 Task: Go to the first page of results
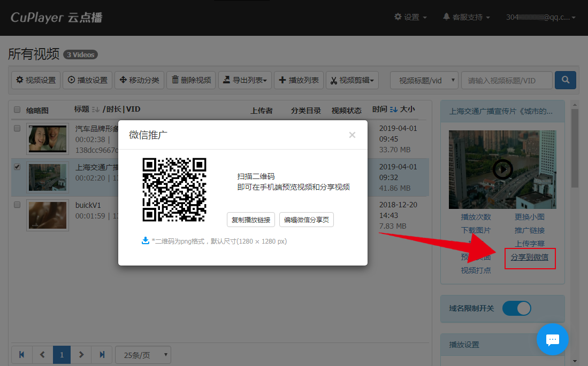coord(22,354)
